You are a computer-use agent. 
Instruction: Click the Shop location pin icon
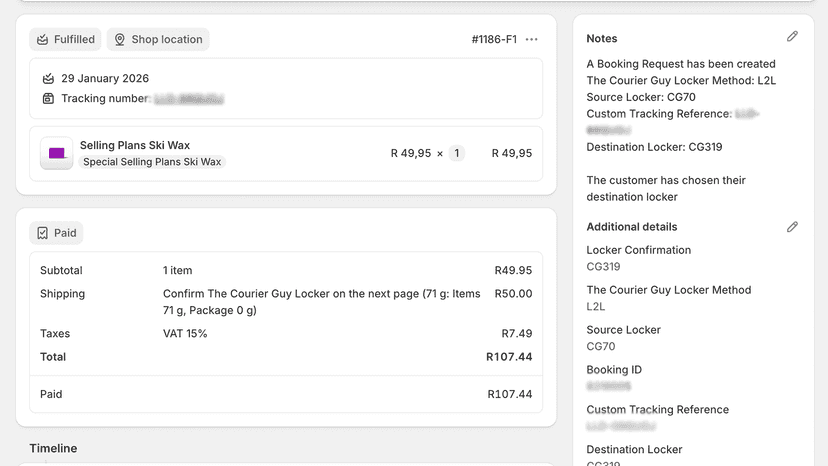coord(120,40)
